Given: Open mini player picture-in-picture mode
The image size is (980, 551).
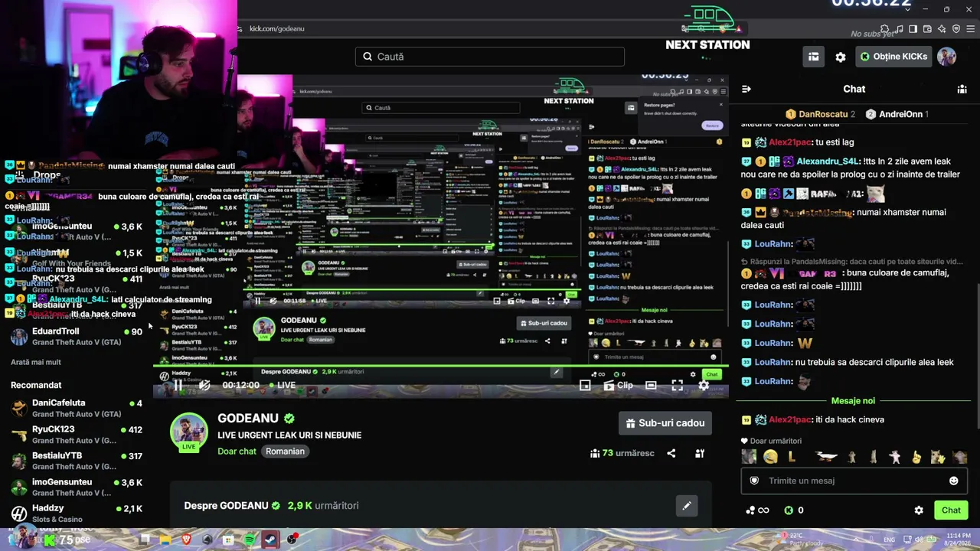Looking at the screenshot, I should pyautogui.click(x=585, y=386).
